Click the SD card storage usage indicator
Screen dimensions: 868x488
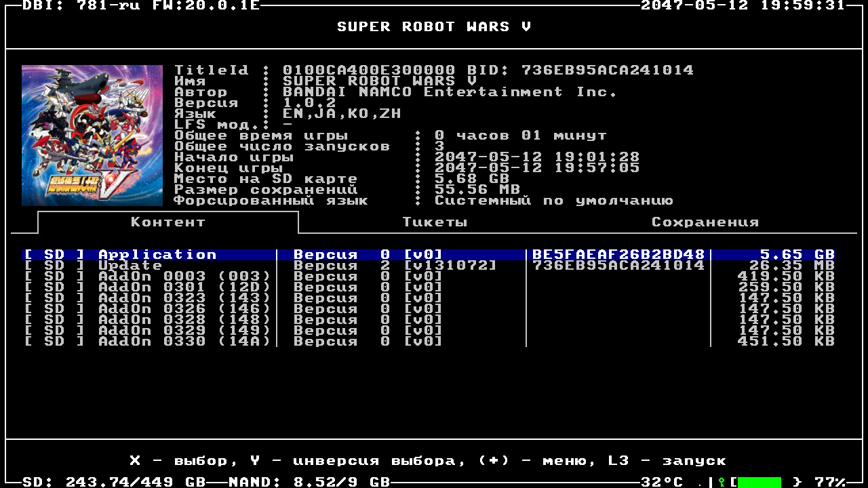[x=114, y=482]
